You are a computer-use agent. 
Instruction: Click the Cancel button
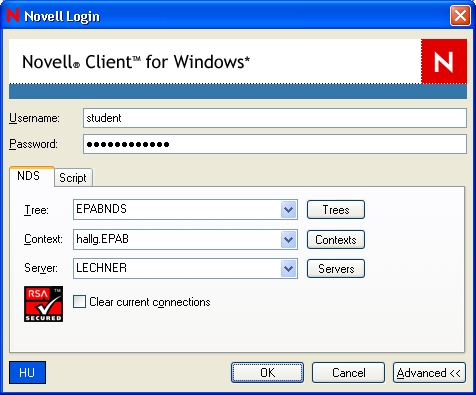click(x=348, y=373)
